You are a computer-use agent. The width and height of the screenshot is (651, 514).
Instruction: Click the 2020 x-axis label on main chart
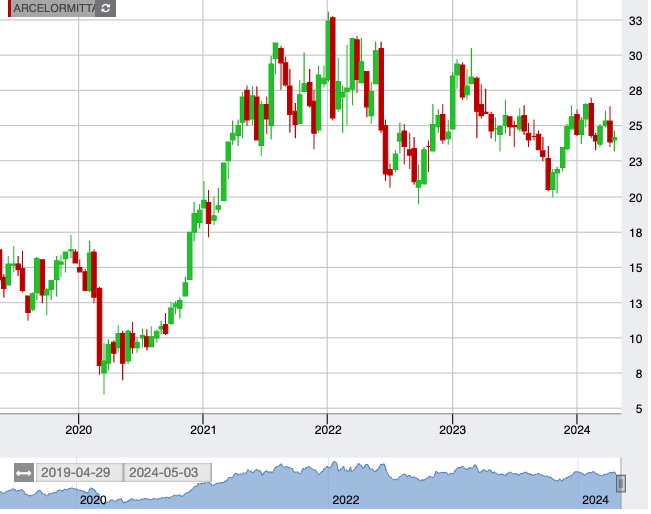click(78, 430)
